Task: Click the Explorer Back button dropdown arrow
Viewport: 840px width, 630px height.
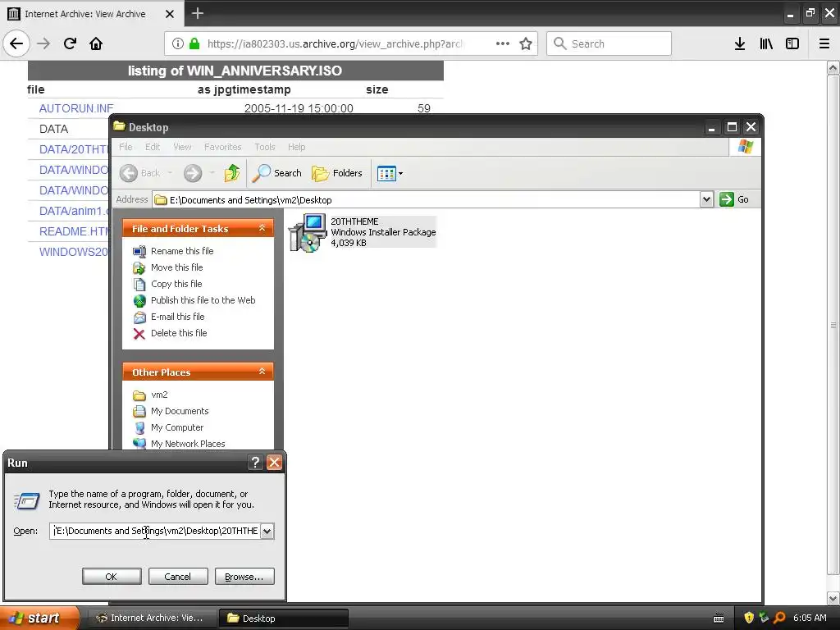Action: coord(170,173)
